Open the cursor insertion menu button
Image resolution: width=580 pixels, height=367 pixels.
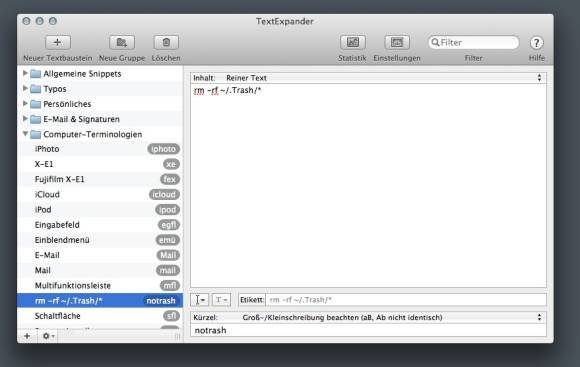coord(199,300)
